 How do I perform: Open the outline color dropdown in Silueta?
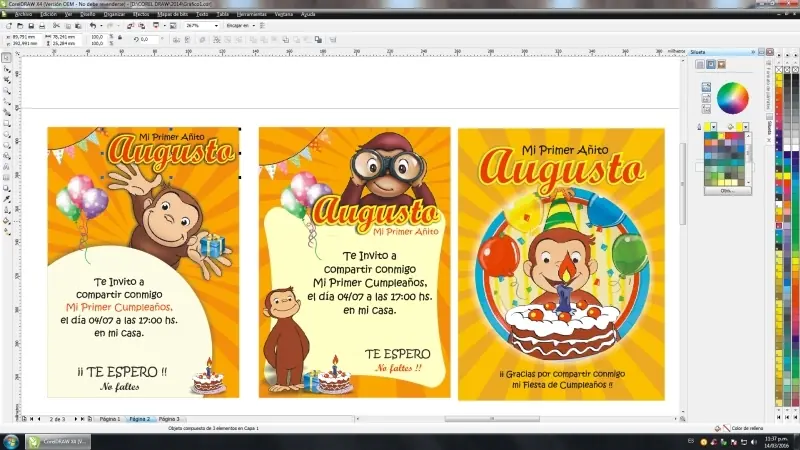[713, 127]
